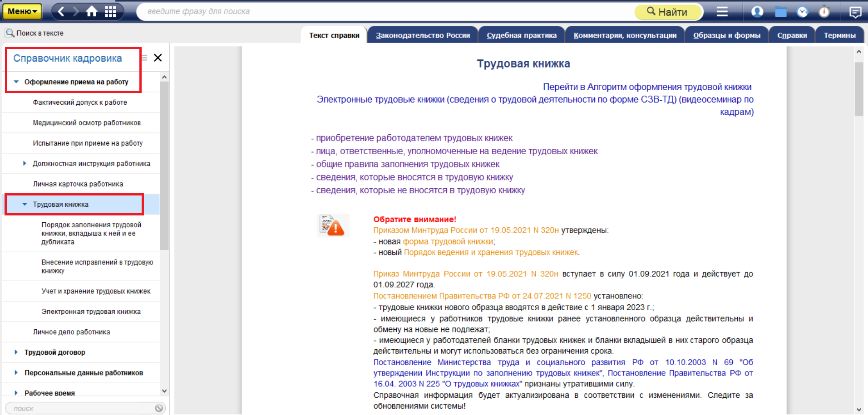Open the Меню dropdown
868x415 pixels.
click(22, 11)
